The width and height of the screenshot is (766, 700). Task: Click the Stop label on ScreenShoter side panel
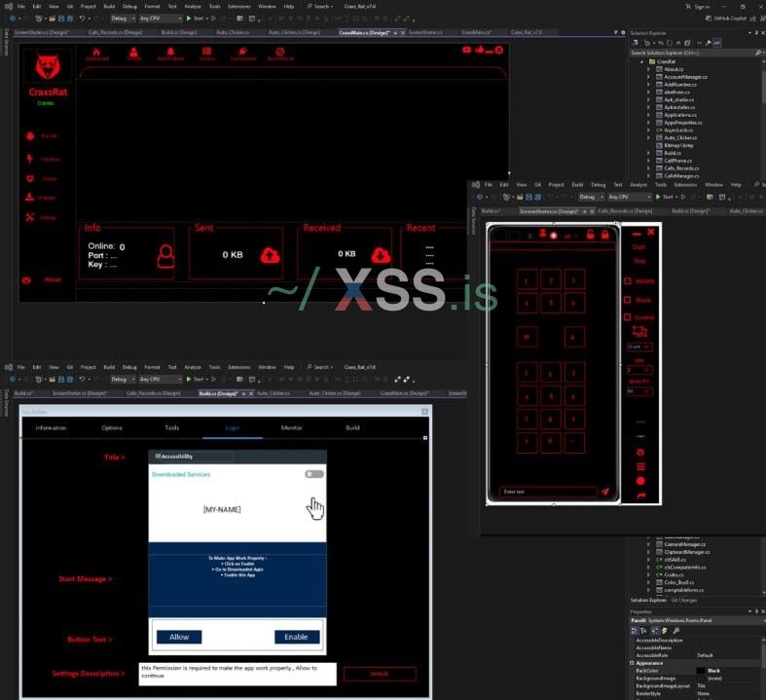[639, 261]
